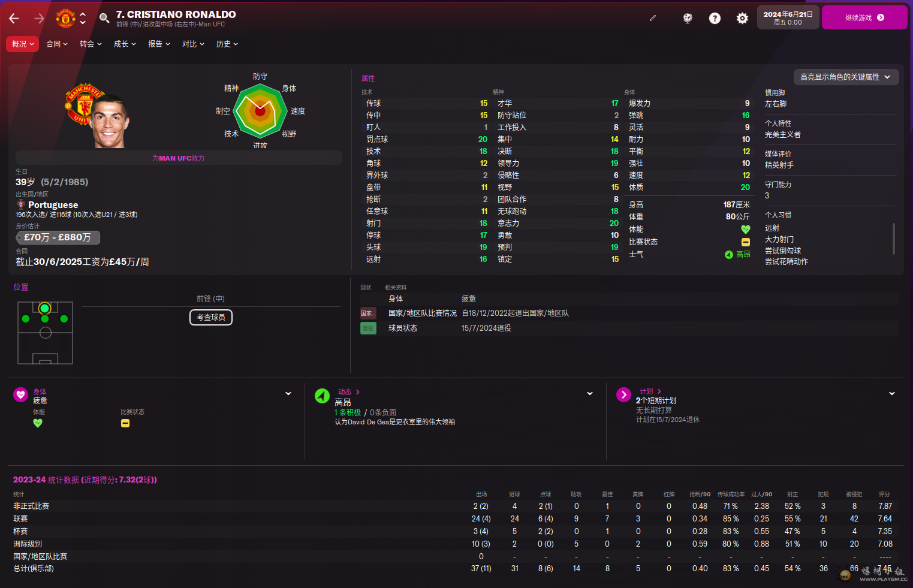Screen dimensions: 913x588
Task: Click the 考查球员 scout player button
Action: (211, 317)
